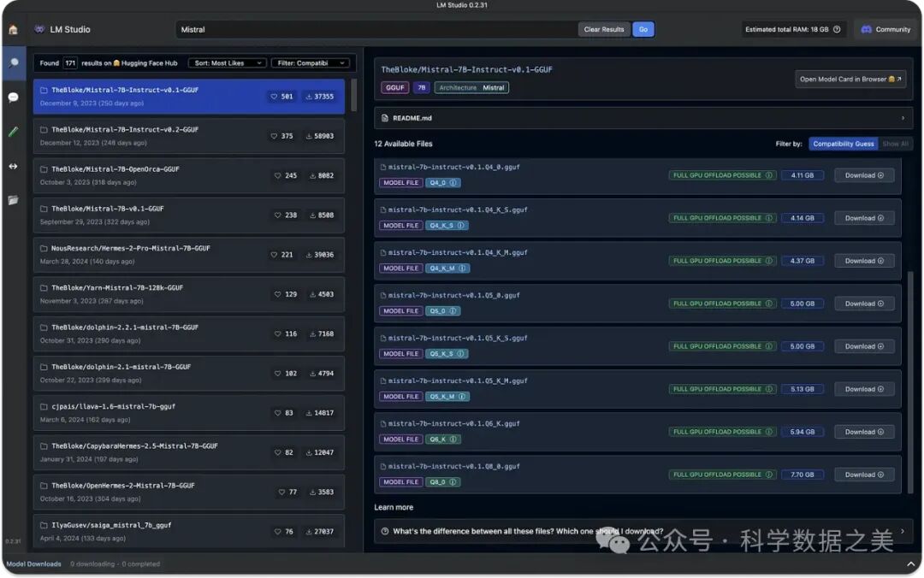Open the Model Downloads bottom tab

coord(34,564)
